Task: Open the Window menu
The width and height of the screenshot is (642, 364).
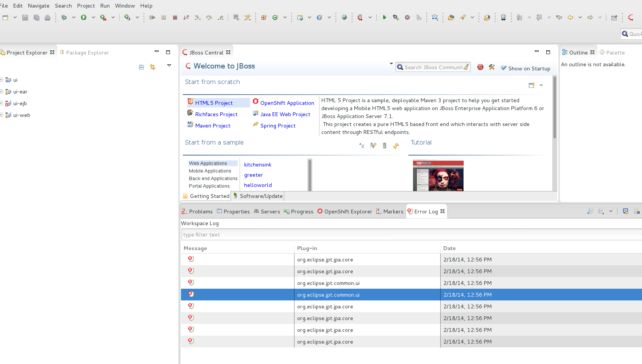Action: pyautogui.click(x=125, y=6)
